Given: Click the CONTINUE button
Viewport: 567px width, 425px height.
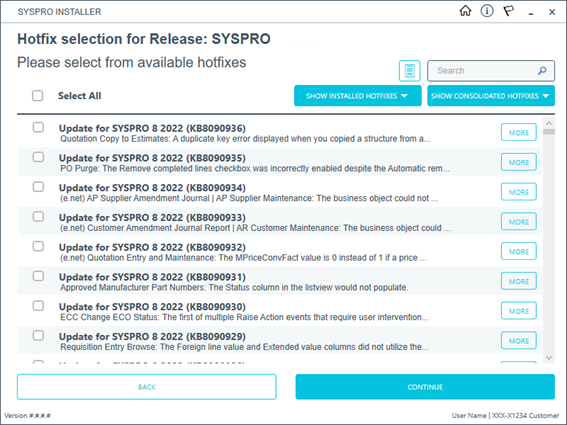Looking at the screenshot, I should click(x=425, y=387).
